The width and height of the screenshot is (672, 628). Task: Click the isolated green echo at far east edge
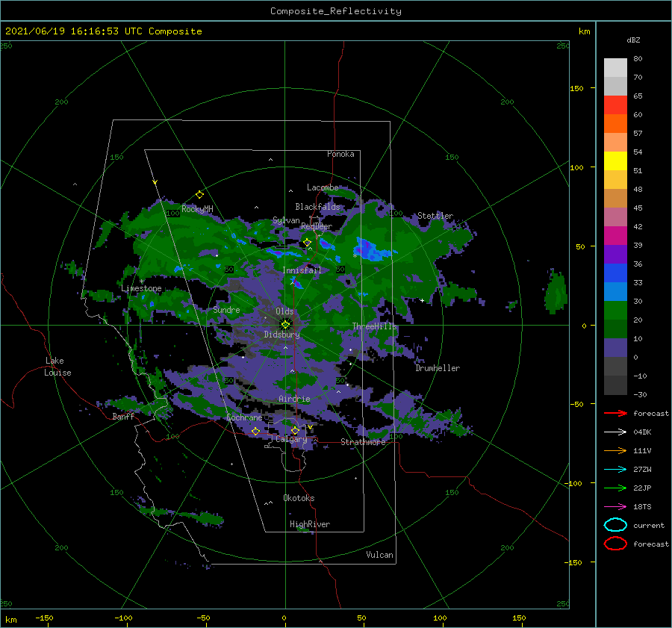coord(556,292)
